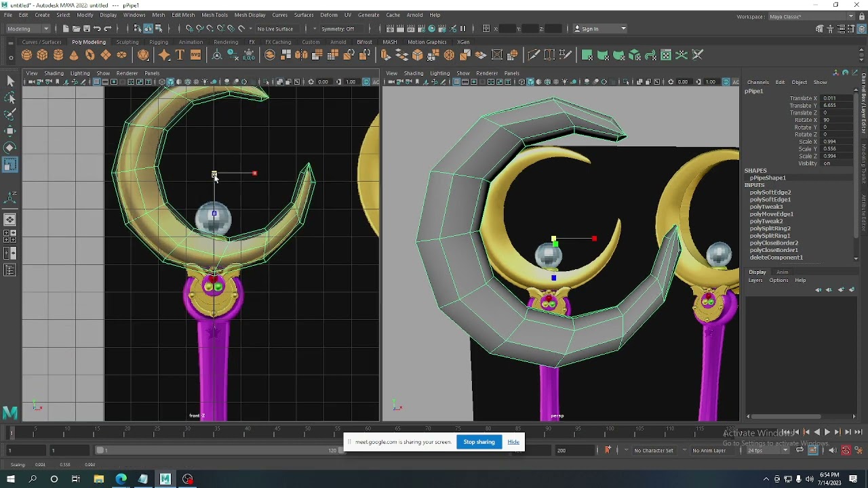
Task: Click the Hide link in sharing bar
Action: pyautogui.click(x=513, y=442)
